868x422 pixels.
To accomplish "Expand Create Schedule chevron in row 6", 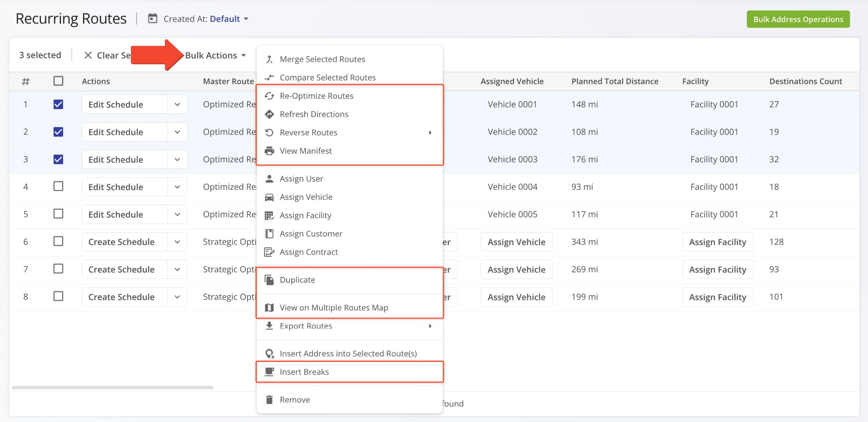I will (x=177, y=242).
